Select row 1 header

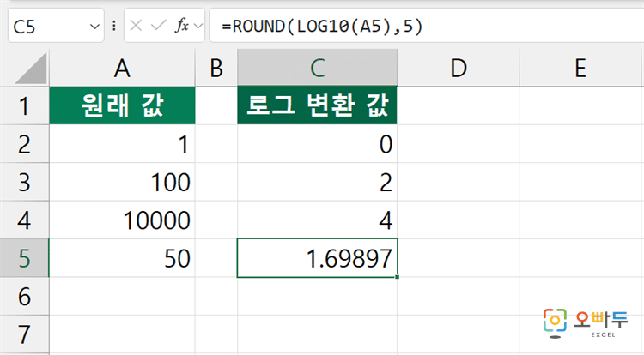24,105
